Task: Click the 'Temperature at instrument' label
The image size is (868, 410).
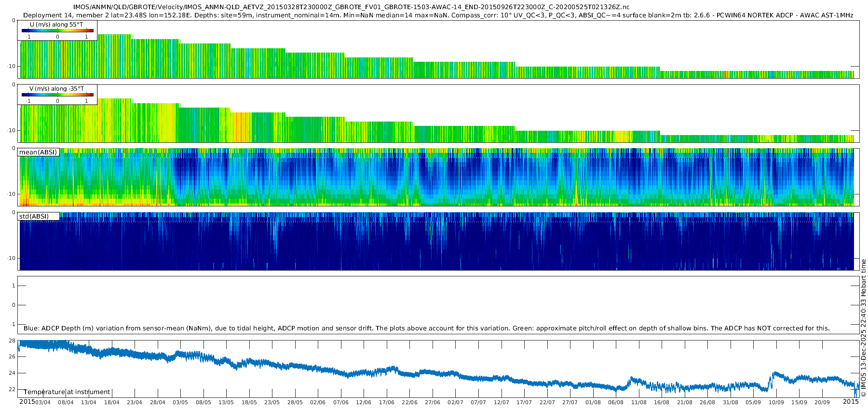Action: pyautogui.click(x=67, y=392)
